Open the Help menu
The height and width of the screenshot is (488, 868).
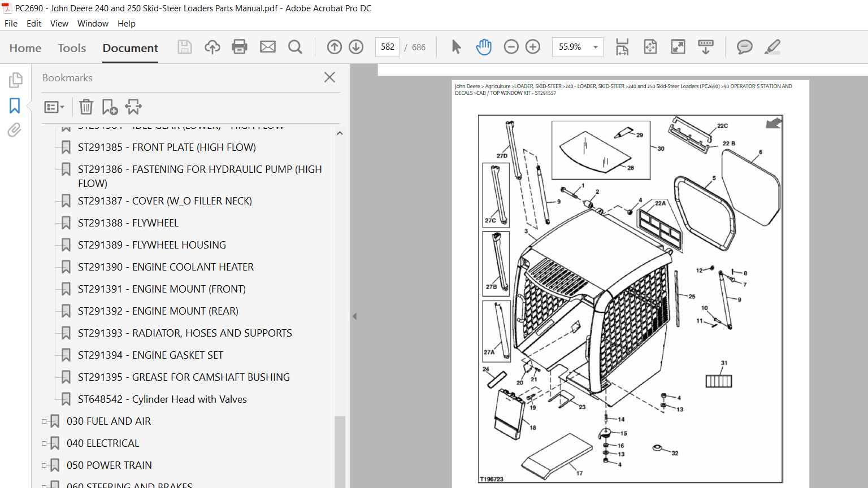coord(127,24)
